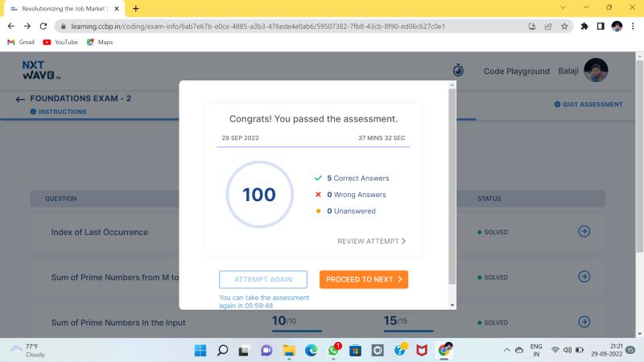Toggle the browser side panel

tap(600, 26)
